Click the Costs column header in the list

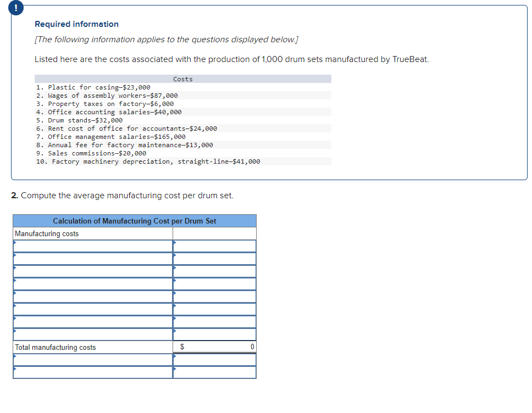pos(182,79)
